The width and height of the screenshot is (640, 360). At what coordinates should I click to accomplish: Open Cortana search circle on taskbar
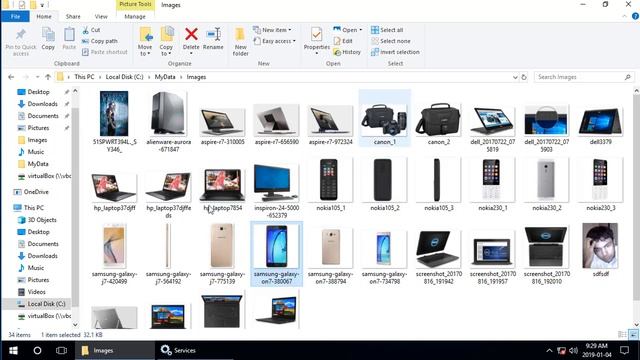point(37,350)
